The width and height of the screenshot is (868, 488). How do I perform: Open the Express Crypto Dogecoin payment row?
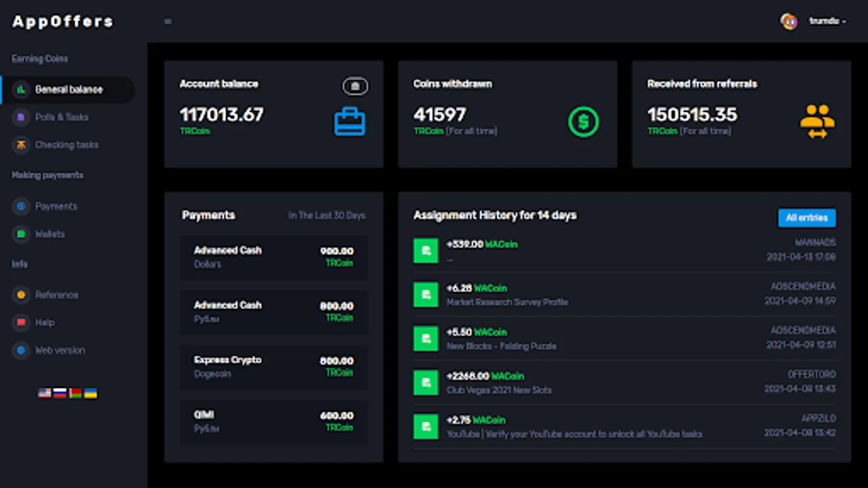click(274, 367)
